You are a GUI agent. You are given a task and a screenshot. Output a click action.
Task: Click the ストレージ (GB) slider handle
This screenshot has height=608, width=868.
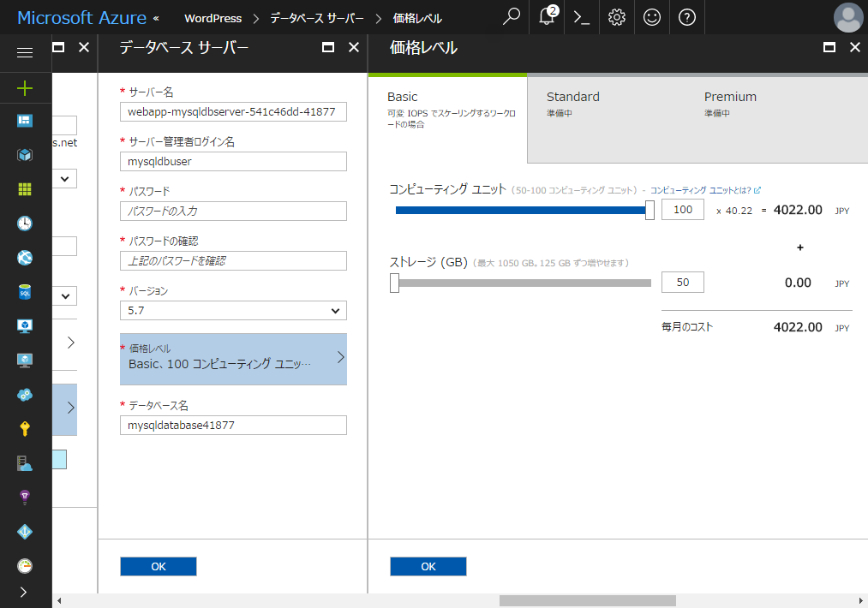(x=394, y=283)
